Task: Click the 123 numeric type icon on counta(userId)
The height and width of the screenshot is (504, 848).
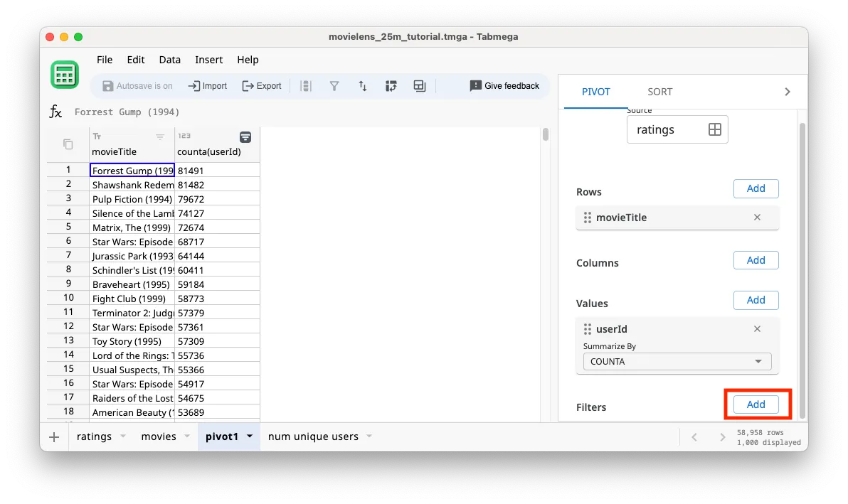Action: point(184,136)
